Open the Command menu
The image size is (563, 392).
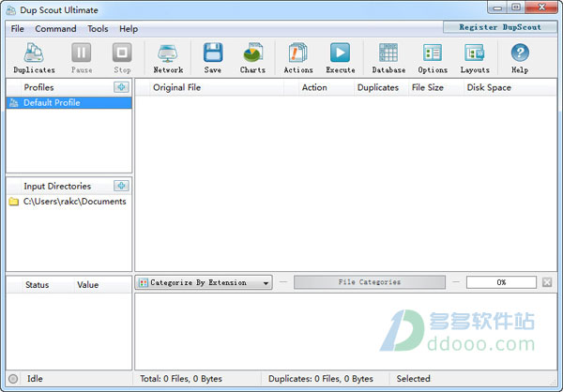click(55, 29)
